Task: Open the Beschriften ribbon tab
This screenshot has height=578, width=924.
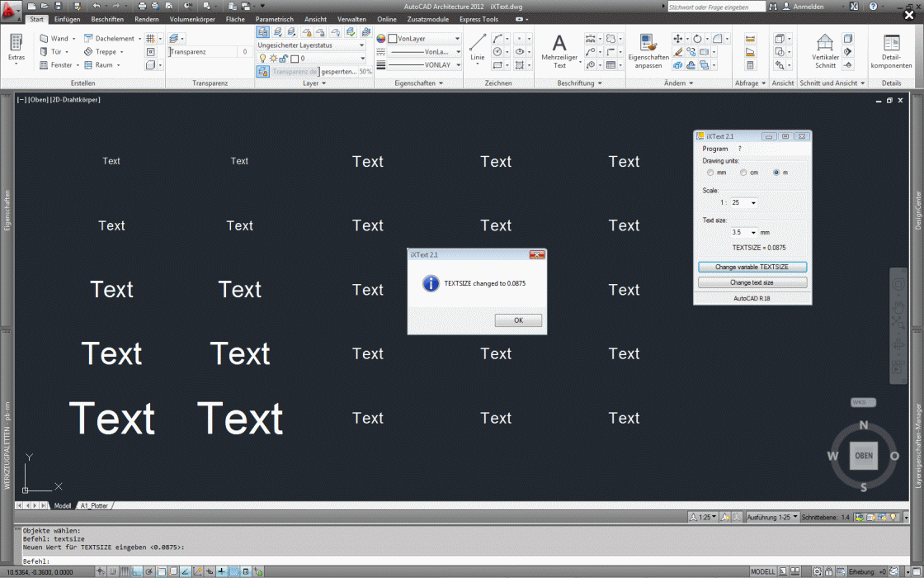Action: 107,20
